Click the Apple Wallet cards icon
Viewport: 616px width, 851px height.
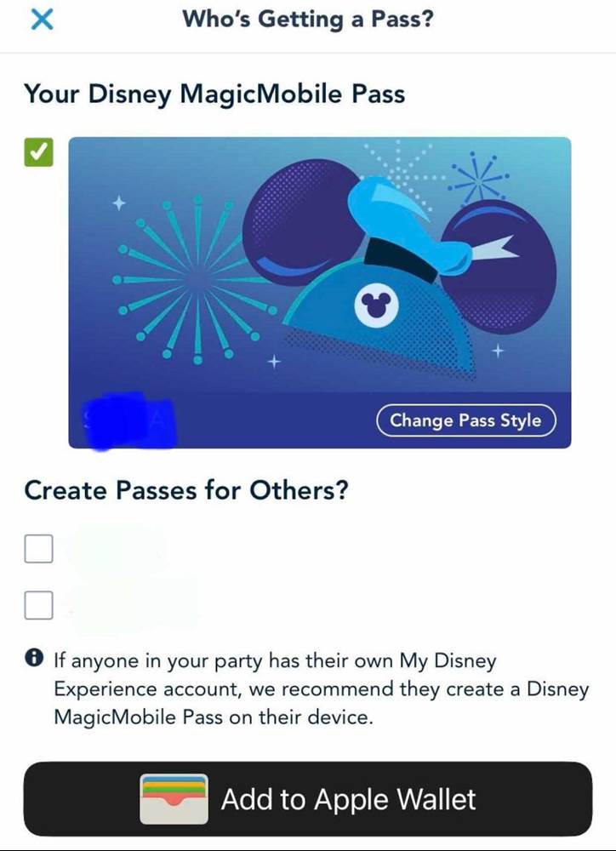coord(174,799)
